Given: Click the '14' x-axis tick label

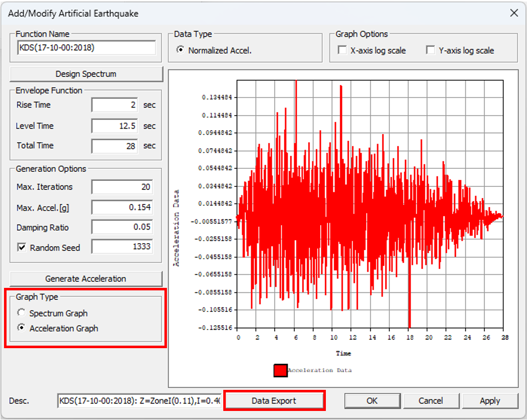Looking at the screenshot, I should (x=372, y=338).
